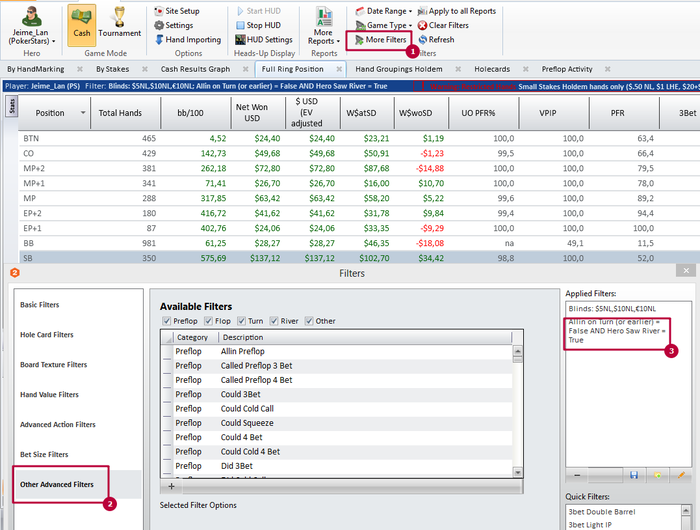The image size is (700, 530).
Task: Open More Filters dialog
Action: (x=380, y=40)
